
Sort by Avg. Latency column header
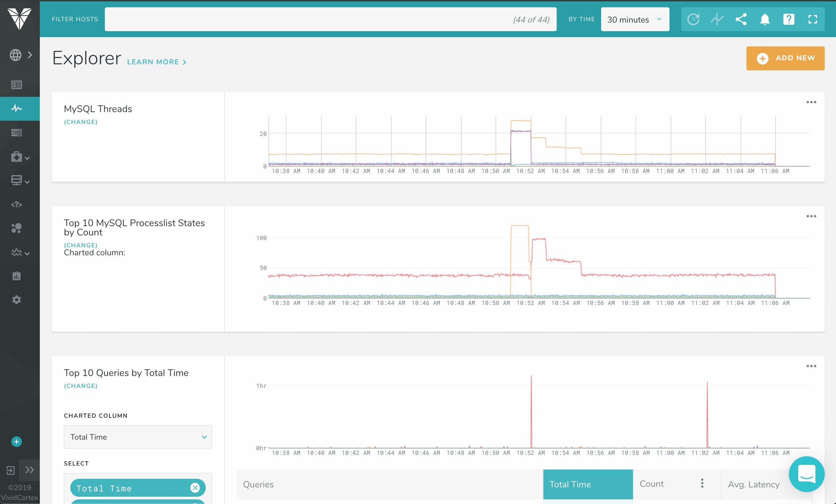(x=753, y=484)
